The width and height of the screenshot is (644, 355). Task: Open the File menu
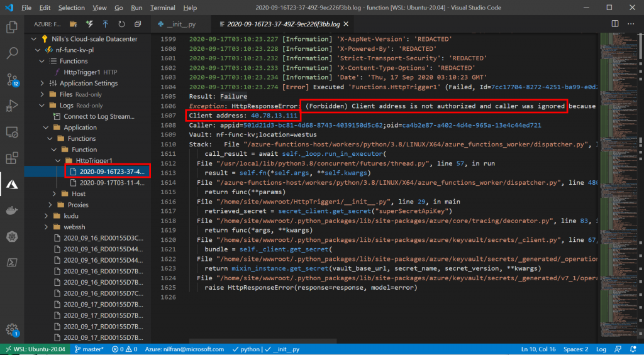tap(26, 8)
